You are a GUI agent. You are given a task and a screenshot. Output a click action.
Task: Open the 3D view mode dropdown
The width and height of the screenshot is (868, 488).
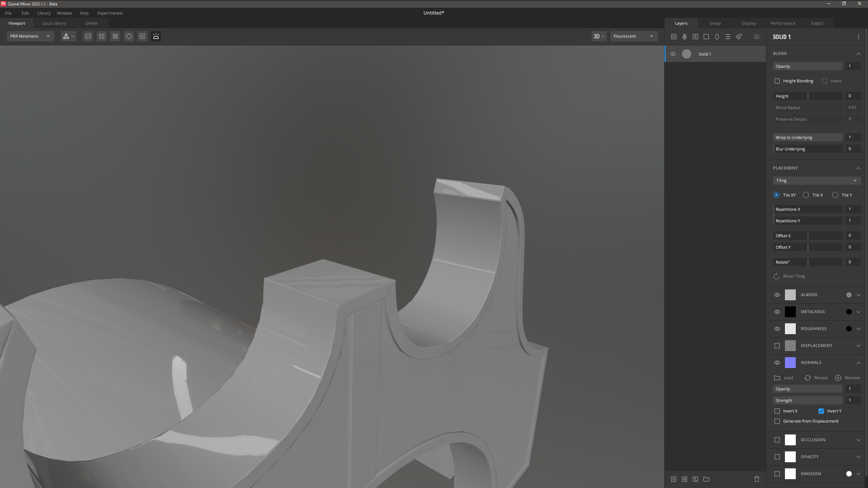pos(599,36)
